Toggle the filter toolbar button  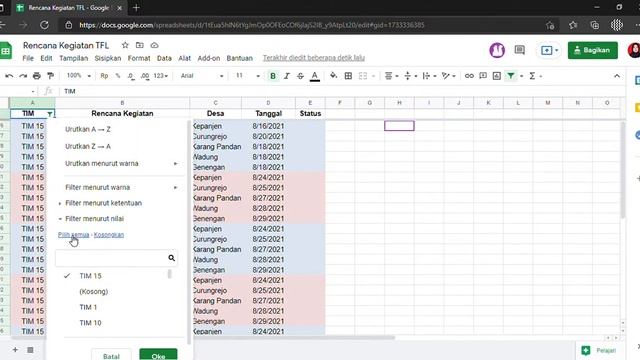pyautogui.click(x=511, y=76)
